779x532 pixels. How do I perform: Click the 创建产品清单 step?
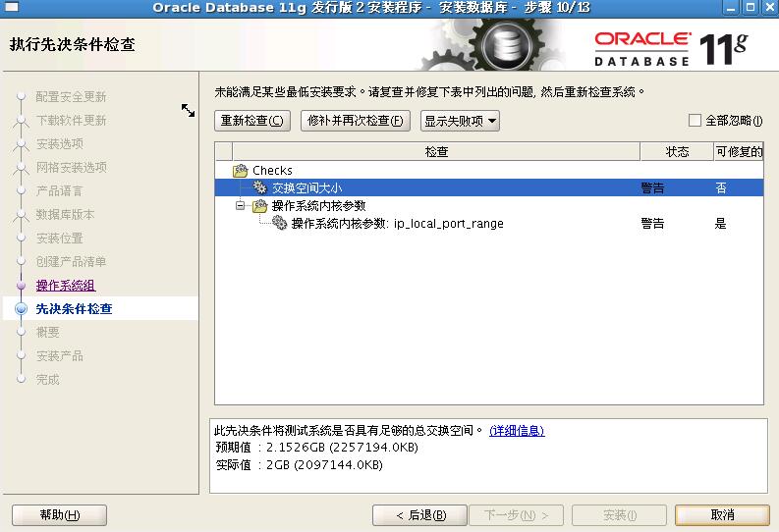pyautogui.click(x=71, y=261)
